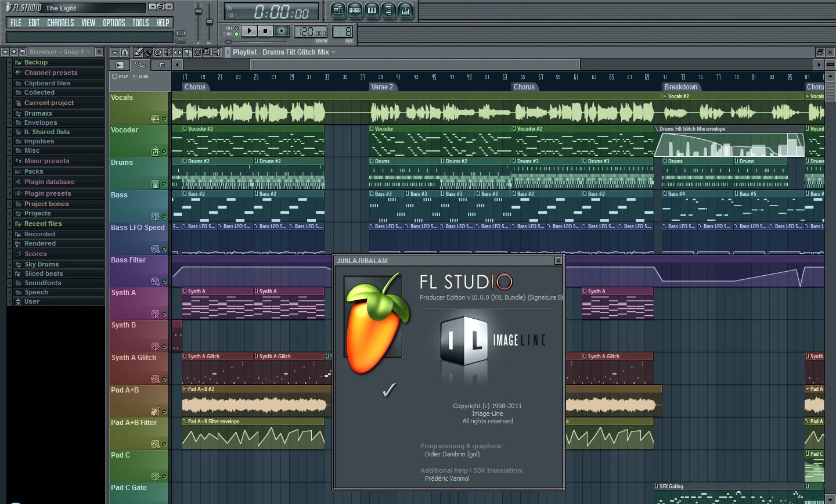Expand the Packs folder

click(9, 171)
